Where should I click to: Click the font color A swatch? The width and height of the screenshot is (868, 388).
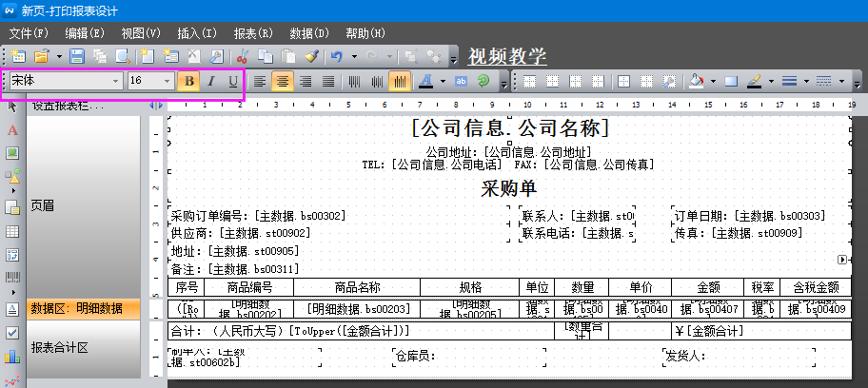(426, 82)
